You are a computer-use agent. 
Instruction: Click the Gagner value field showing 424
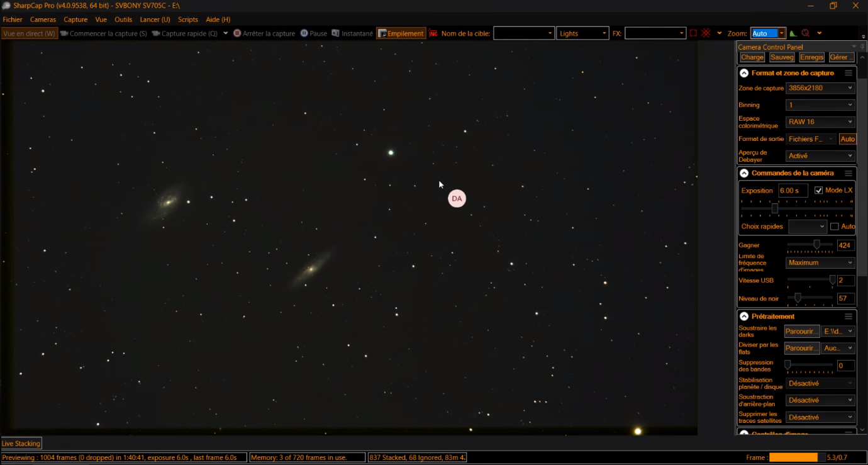pos(845,245)
